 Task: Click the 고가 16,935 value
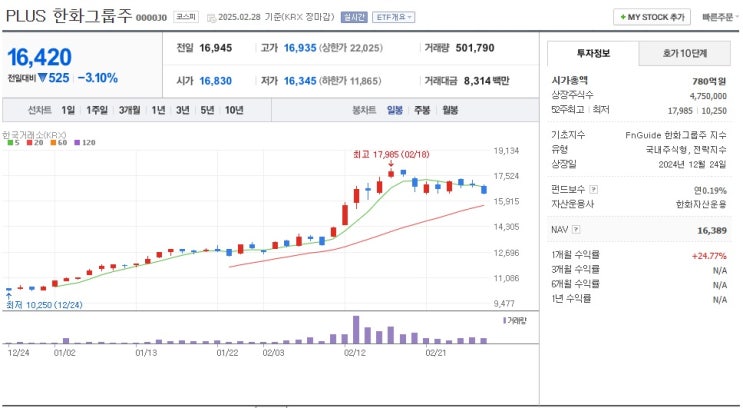tap(300, 48)
